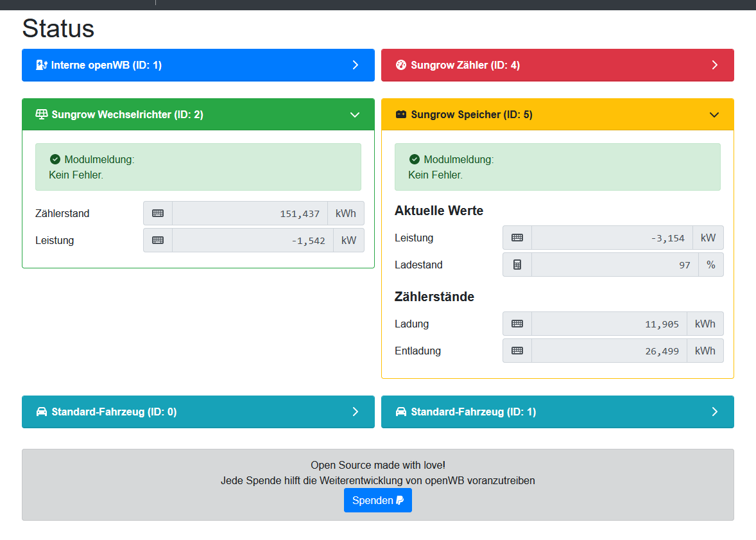The image size is (756, 540).
Task: Click the Standard-Fahrzeug (ID: 0) title
Action: (x=114, y=412)
